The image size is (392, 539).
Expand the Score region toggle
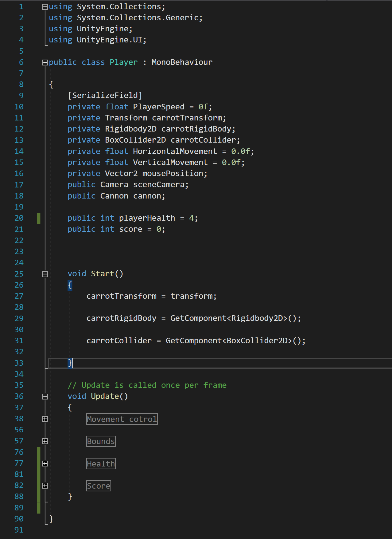pyautogui.click(x=45, y=486)
